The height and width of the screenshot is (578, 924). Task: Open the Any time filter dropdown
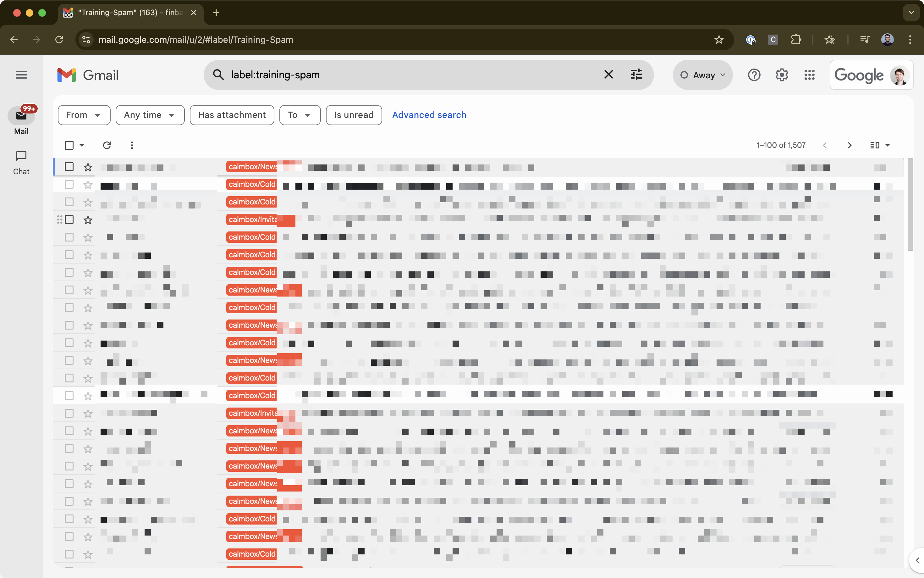coord(150,115)
